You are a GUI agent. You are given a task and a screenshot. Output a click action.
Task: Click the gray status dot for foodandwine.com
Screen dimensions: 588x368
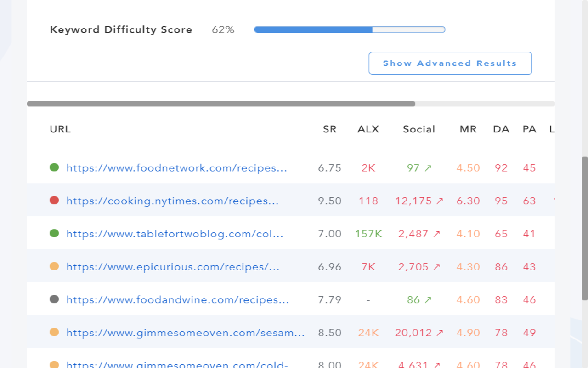(x=54, y=299)
